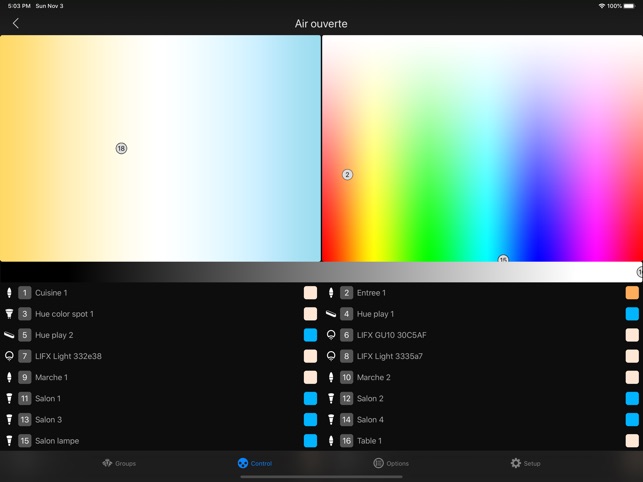Click the Marche 2 candle bulb icon
643x482 pixels.
tap(331, 377)
